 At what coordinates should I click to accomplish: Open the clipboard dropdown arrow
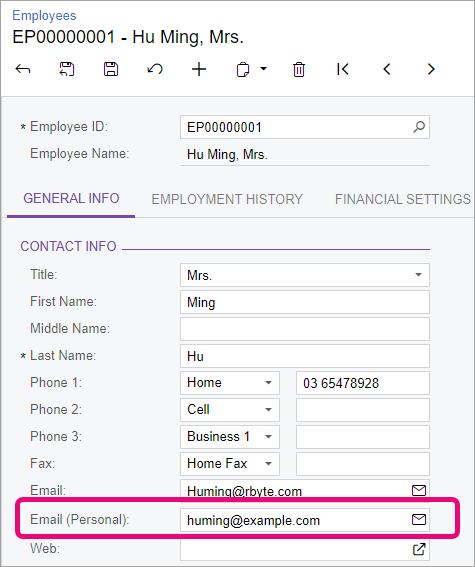coord(264,68)
